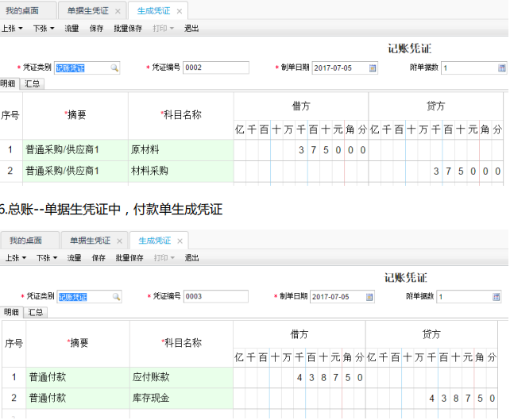Select 普通采购/供应商1 summary in row 1
510x420 pixels.
point(75,150)
